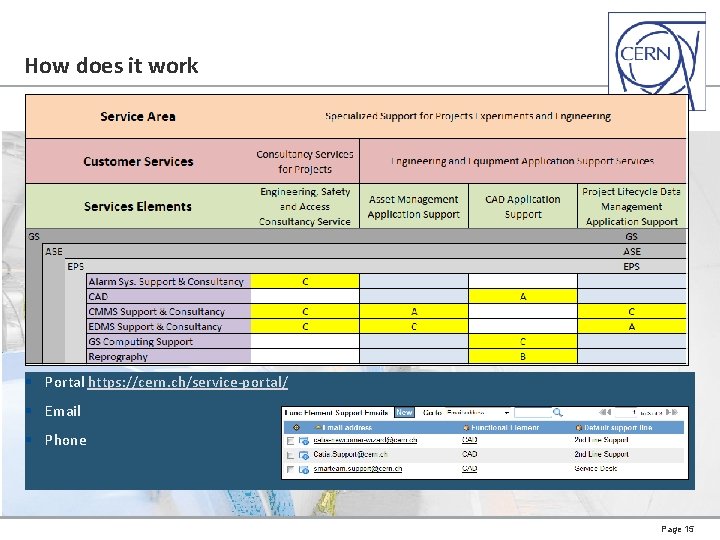
Task: Open the cern.ch service-portal link
Action: click(x=188, y=382)
